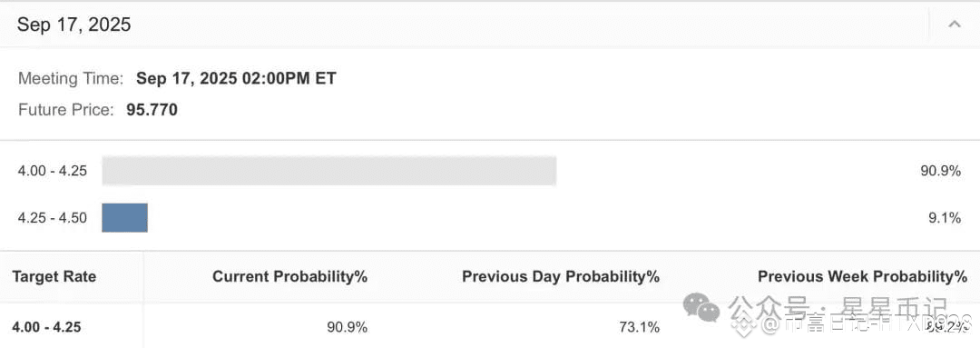Sort by Current Probability% column header

[290, 276]
